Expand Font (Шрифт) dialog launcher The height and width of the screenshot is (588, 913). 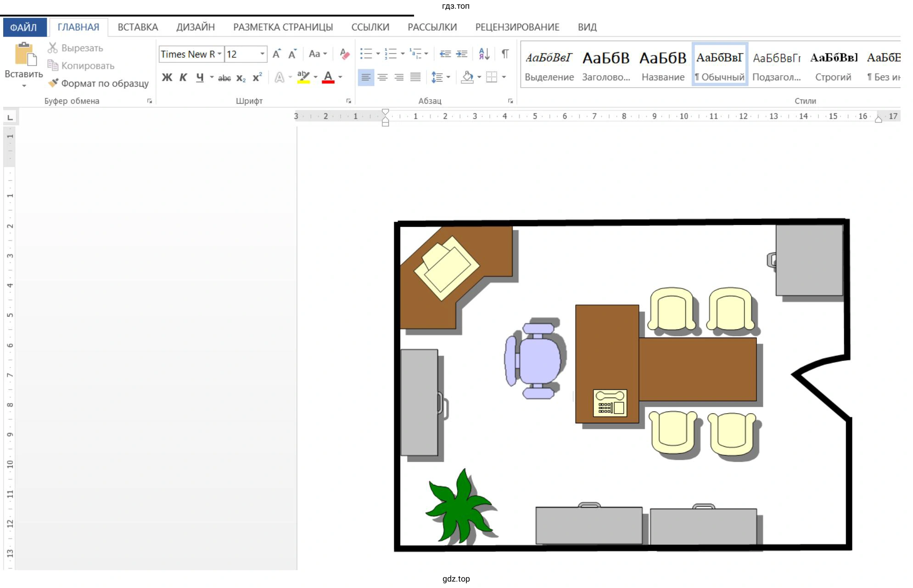click(x=348, y=101)
